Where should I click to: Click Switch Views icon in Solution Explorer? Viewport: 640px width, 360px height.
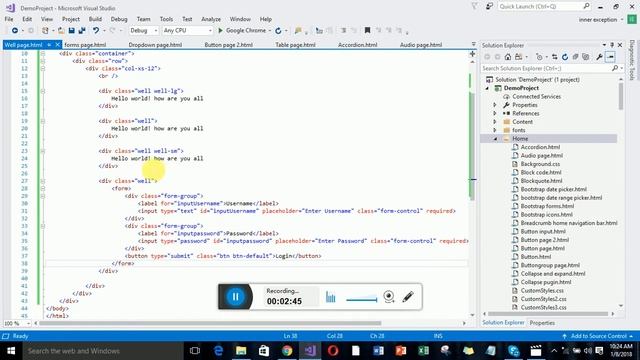(x=518, y=57)
